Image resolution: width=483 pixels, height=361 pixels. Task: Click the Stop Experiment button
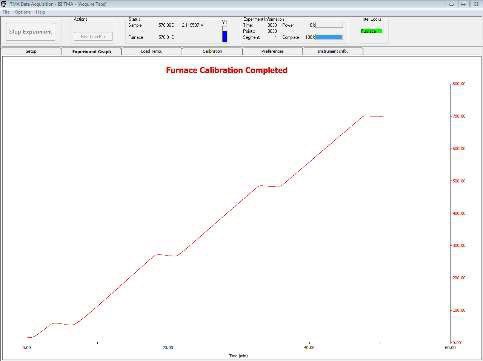30,32
